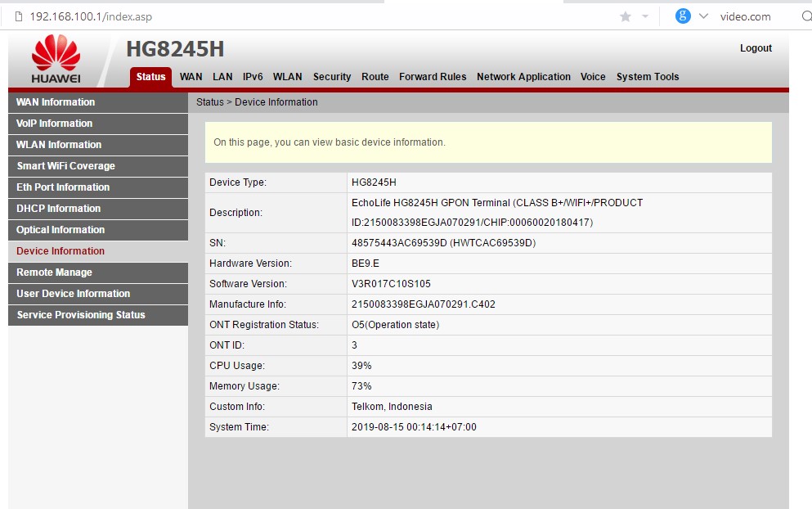
Task: Click the page icon in address bar
Action: 19,16
